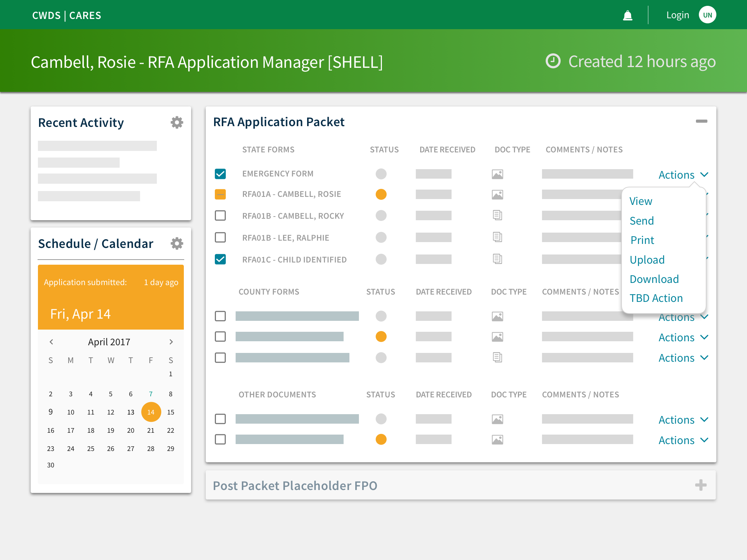
Task: Uncheck the Emergency Form checkbox
Action: (220, 174)
